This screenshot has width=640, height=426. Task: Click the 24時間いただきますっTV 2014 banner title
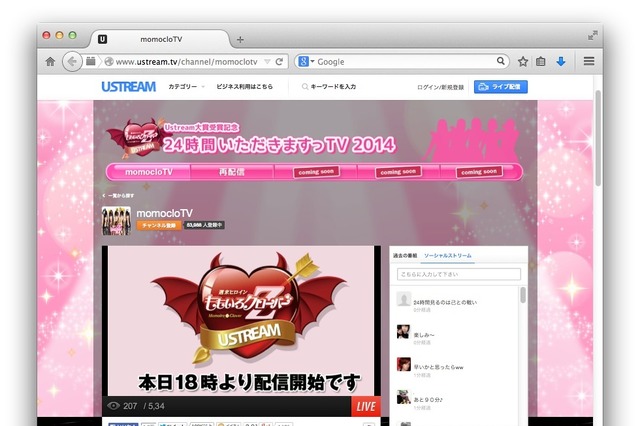coord(279,145)
